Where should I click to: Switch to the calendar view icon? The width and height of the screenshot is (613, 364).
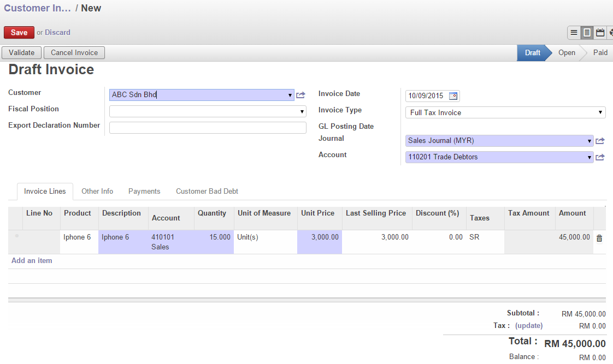pos(599,32)
